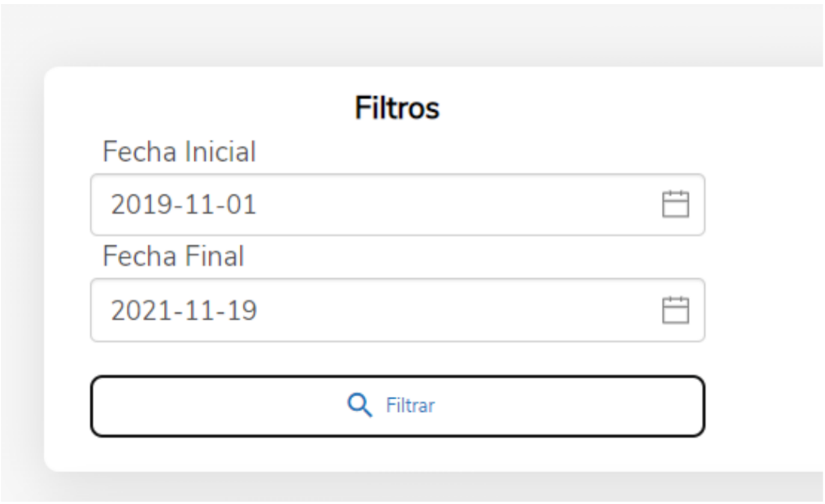The height and width of the screenshot is (504, 825).
Task: Focus the Fecha Final date field
Action: pyautogui.click(x=398, y=310)
